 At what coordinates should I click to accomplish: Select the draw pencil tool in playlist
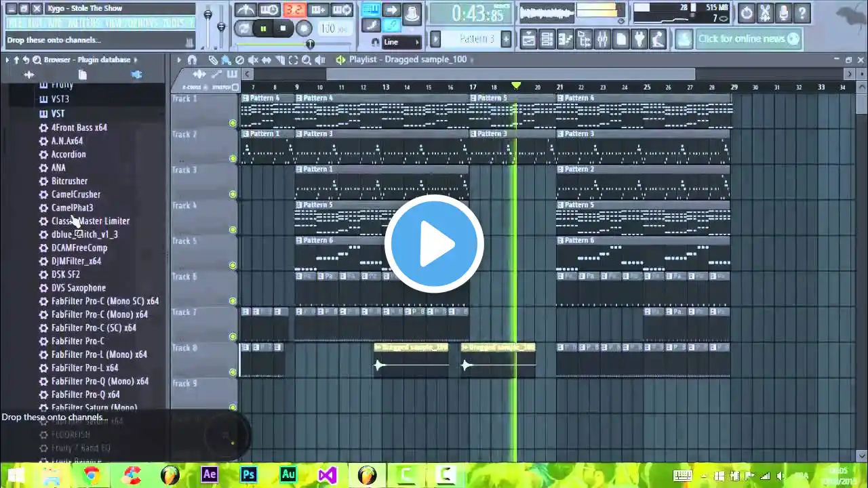point(213,60)
